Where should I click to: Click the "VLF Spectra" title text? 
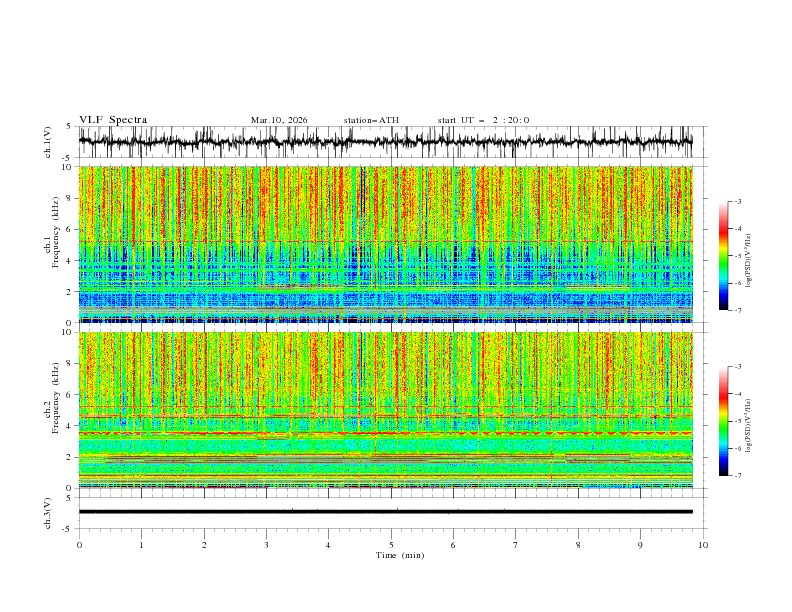click(x=113, y=120)
